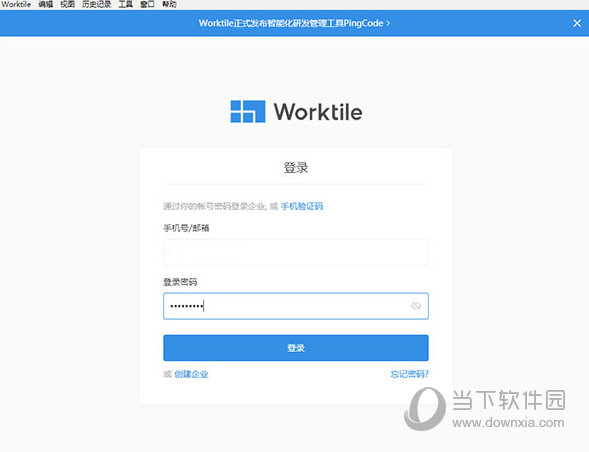Click the 登录 heading on the card
589x452 pixels.
click(x=296, y=168)
